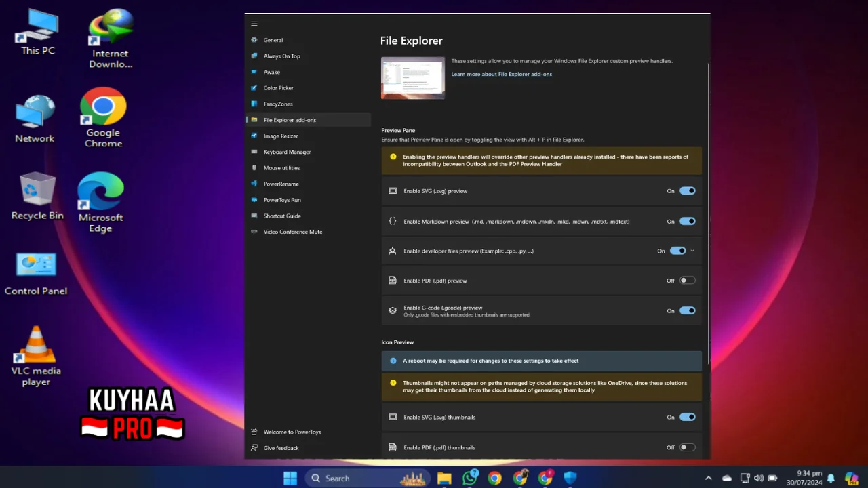The width and height of the screenshot is (868, 488).
Task: Click the battery icon in system tray
Action: point(772,479)
